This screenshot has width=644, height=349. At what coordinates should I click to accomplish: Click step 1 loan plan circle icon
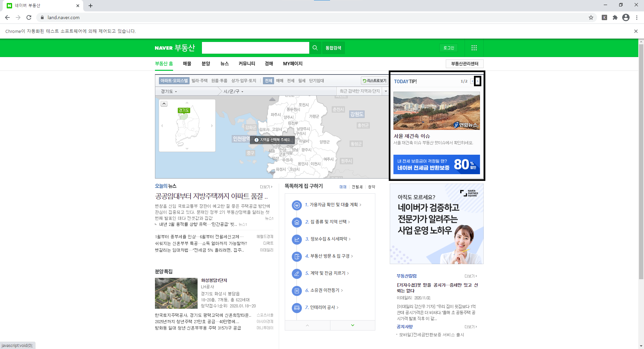(297, 205)
